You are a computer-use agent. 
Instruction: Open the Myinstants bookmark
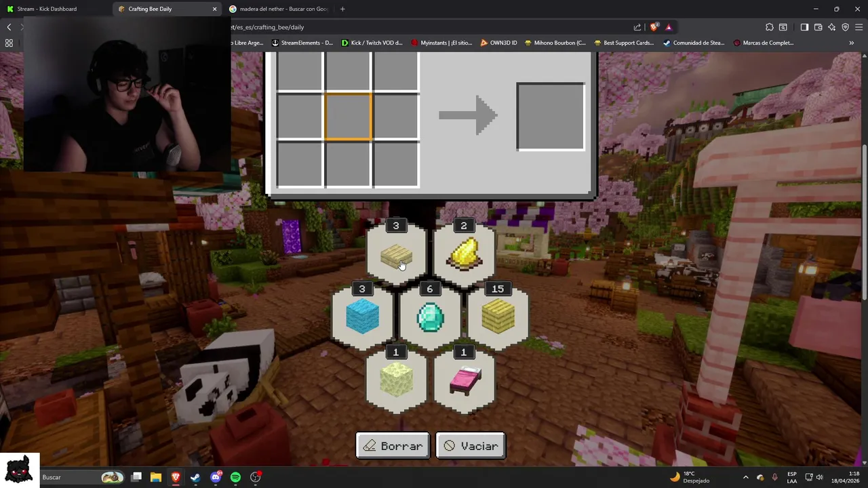pyautogui.click(x=441, y=43)
